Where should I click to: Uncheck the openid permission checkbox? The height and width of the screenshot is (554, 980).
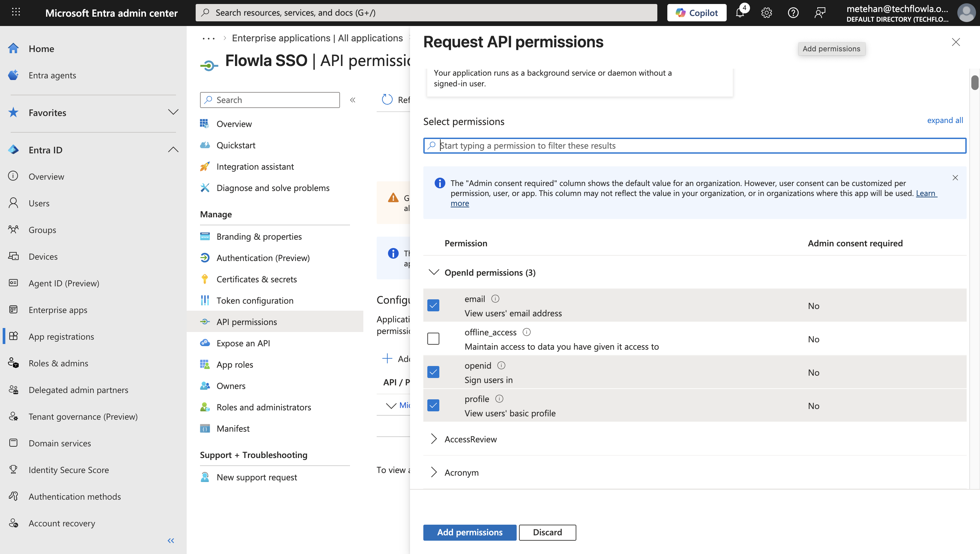(x=433, y=372)
